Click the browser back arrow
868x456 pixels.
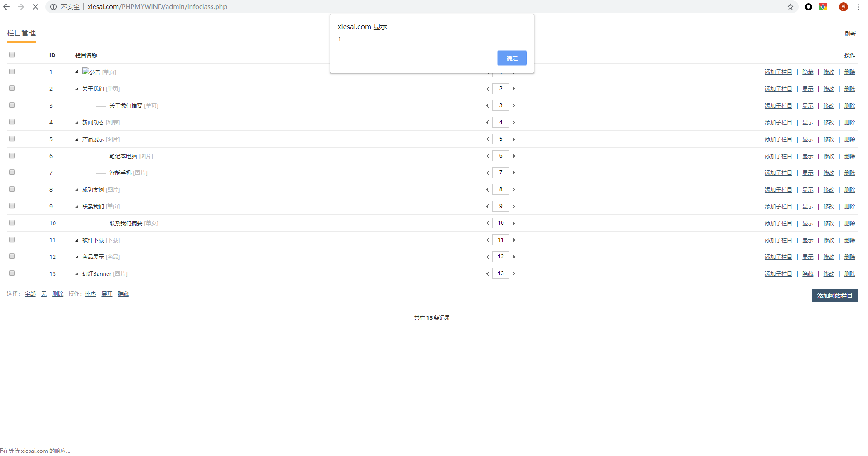[6, 7]
